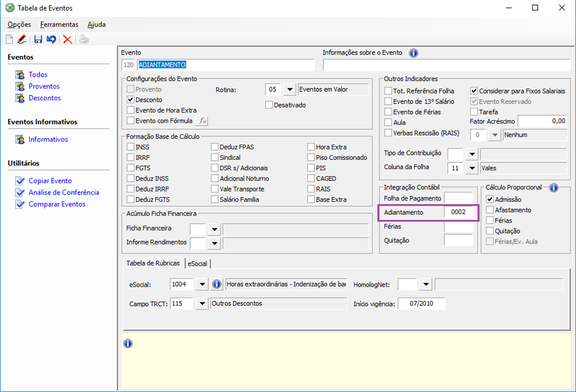The image size is (576, 392).
Task: Open the Copiar Evento utility
Action: click(x=50, y=181)
